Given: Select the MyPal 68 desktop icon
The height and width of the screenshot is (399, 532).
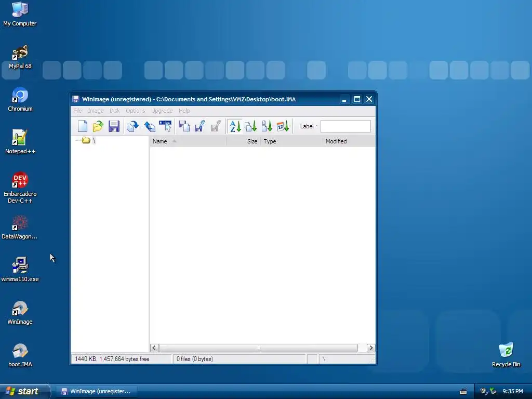Looking at the screenshot, I should click(x=20, y=57).
